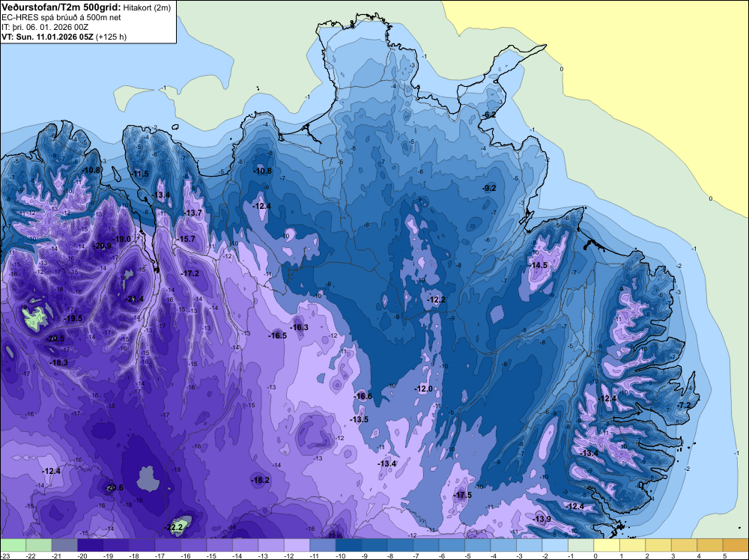The width and height of the screenshot is (749, 560).
Task: Select the grey-blue -21 legend color swatch
Action: tap(64, 545)
